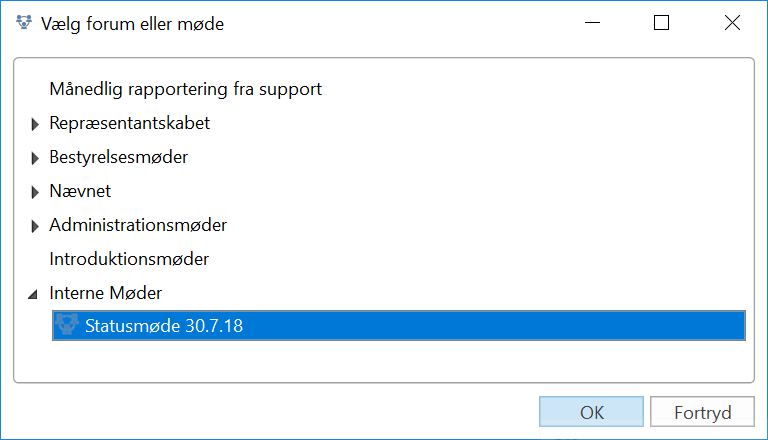Choose Bestyrelsesmøder in the list
The width and height of the screenshot is (768, 440).
pos(118,158)
